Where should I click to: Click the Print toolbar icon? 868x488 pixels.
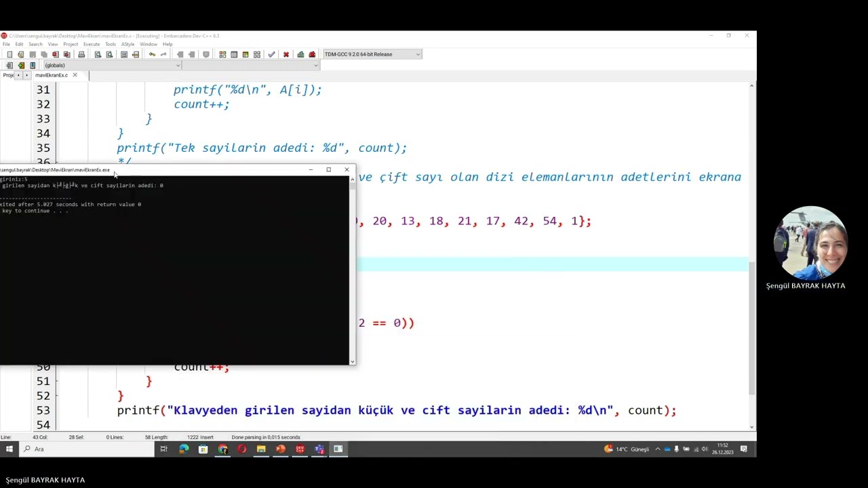coord(81,54)
